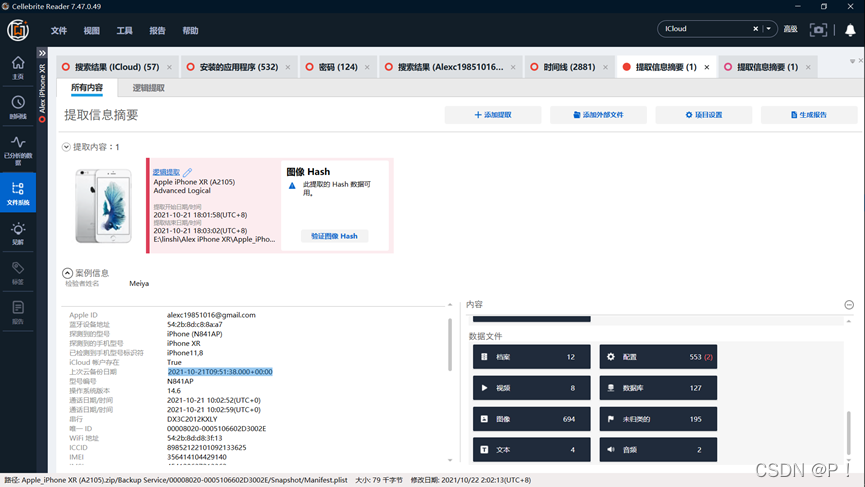Screen dimensions: 865x487
Task: Click the 内容 panel scrollbar thumb
Action: [x=848, y=433]
